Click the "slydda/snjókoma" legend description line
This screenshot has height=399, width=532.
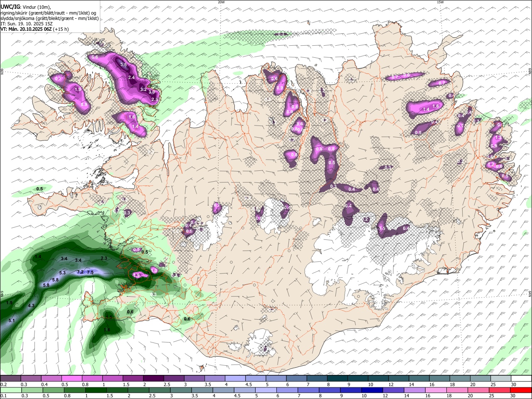pos(49,18)
